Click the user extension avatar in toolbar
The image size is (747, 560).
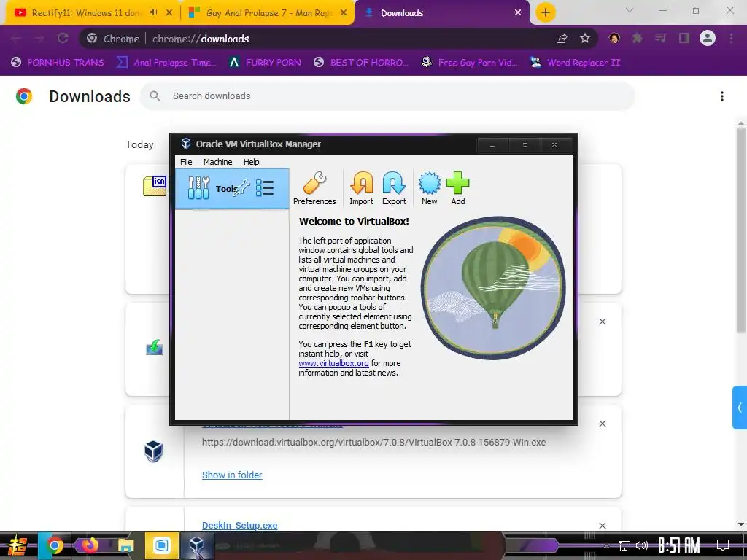pos(614,39)
